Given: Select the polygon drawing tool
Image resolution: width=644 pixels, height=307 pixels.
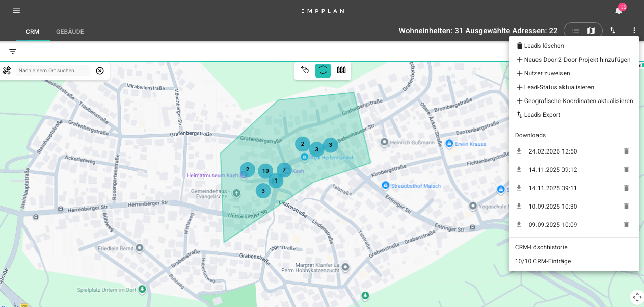Looking at the screenshot, I should [323, 70].
